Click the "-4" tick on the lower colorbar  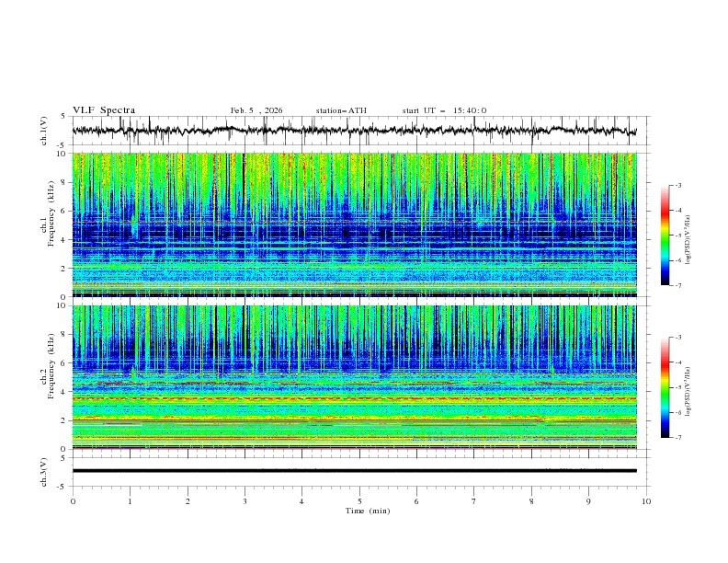(x=678, y=362)
